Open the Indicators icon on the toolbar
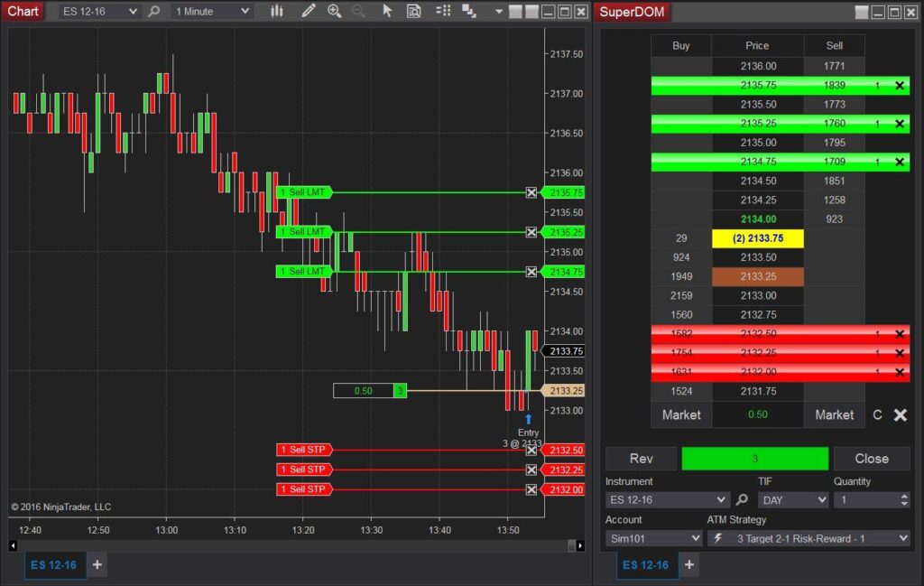 [444, 12]
